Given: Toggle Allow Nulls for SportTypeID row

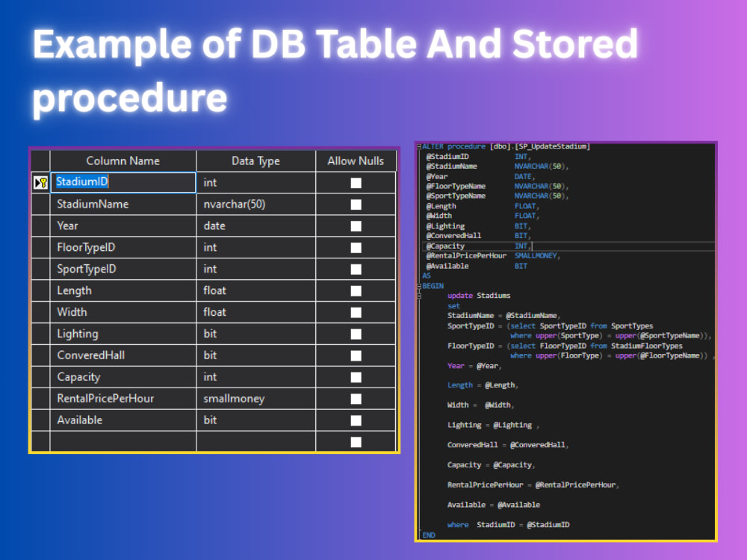Looking at the screenshot, I should coord(356,269).
